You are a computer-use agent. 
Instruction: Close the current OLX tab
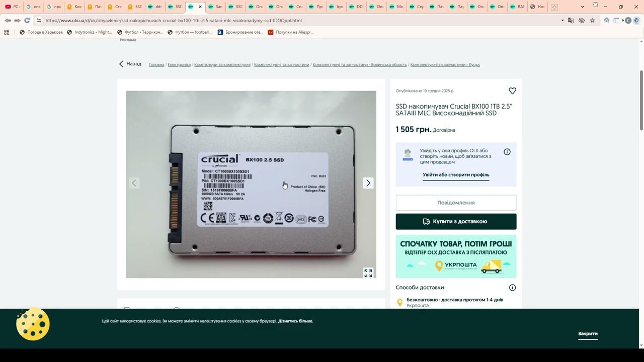point(200,7)
